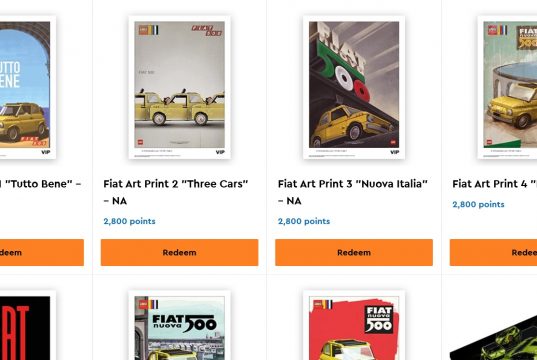Viewport: 537px width, 360px height.
Task: Open the "Tutto Bene" product title
Action: coord(40,184)
